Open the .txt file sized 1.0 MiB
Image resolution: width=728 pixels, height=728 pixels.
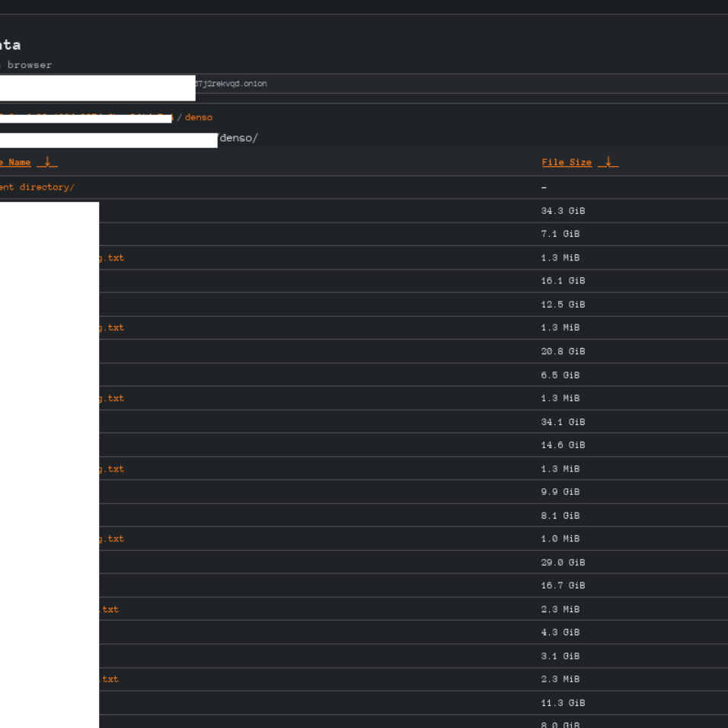(x=111, y=539)
